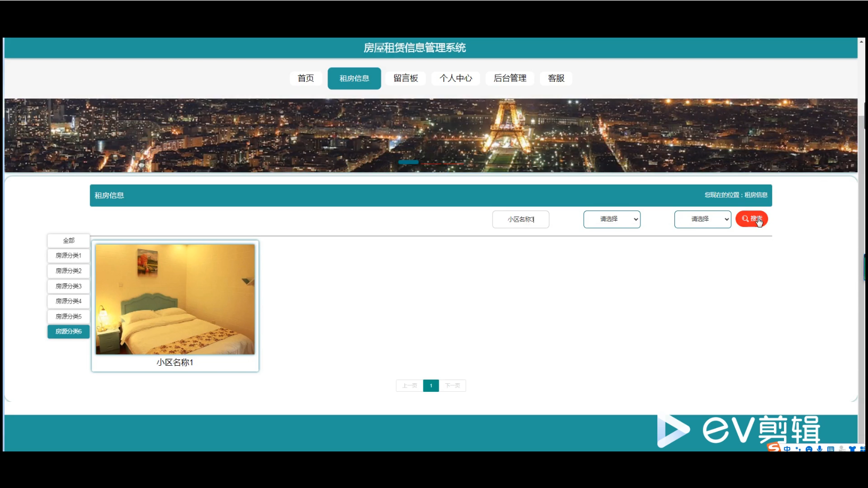Open the 请选择 dropdown beside the community name field
The image size is (868, 488).
click(612, 219)
